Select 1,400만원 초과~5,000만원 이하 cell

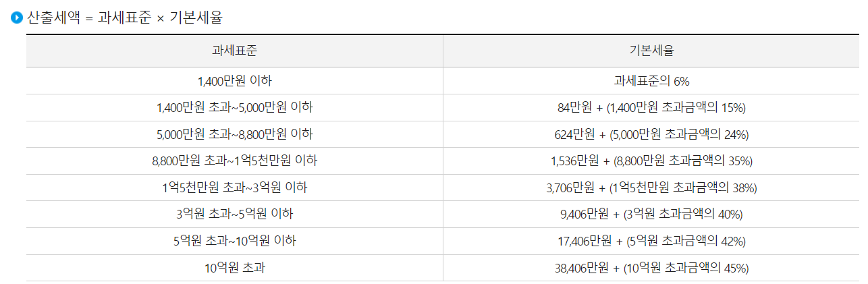[234, 107]
